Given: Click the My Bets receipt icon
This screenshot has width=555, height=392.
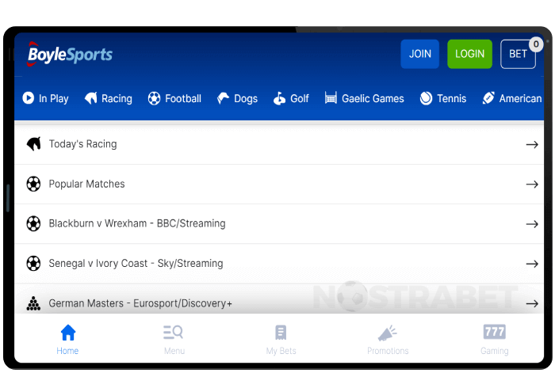Looking at the screenshot, I should pyautogui.click(x=281, y=333).
